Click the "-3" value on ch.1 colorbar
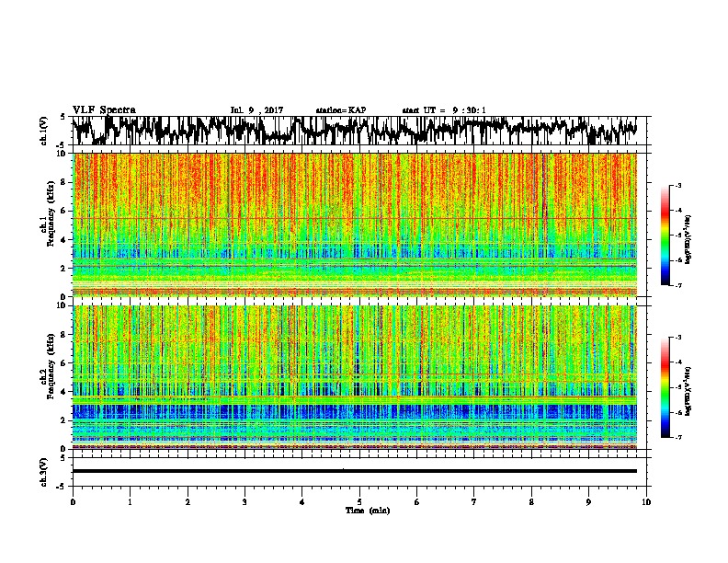The width and height of the screenshot is (728, 563). 678,185
